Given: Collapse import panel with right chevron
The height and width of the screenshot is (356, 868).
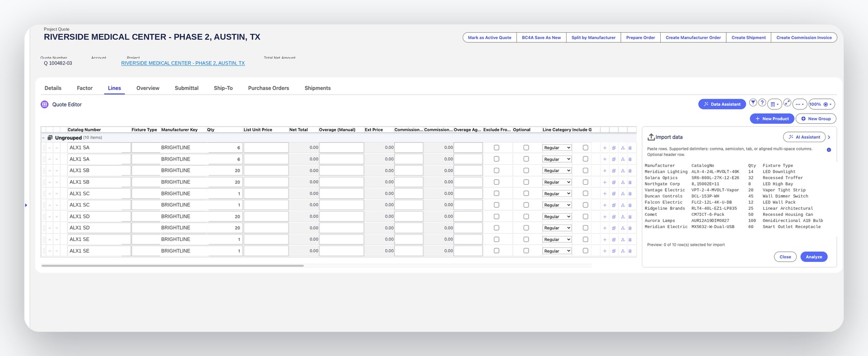Looking at the screenshot, I should click(x=829, y=137).
